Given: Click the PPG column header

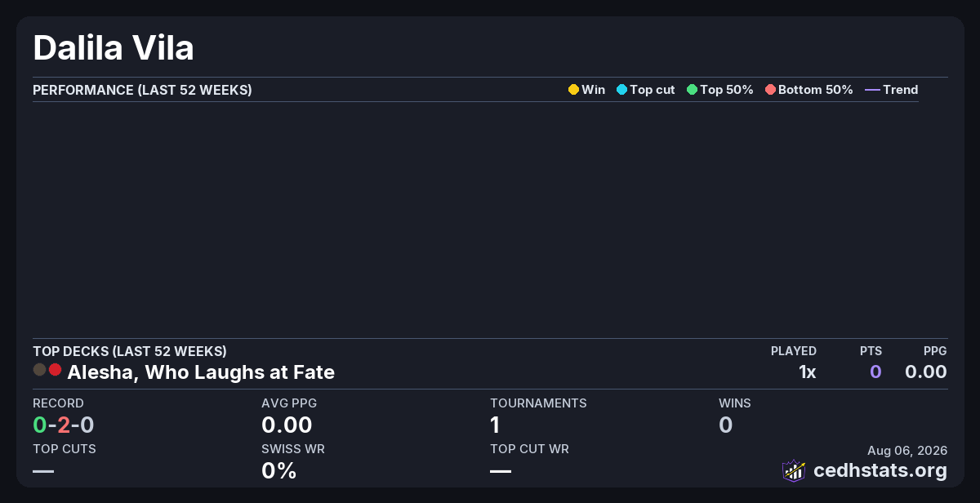Looking at the screenshot, I should coord(935,351).
